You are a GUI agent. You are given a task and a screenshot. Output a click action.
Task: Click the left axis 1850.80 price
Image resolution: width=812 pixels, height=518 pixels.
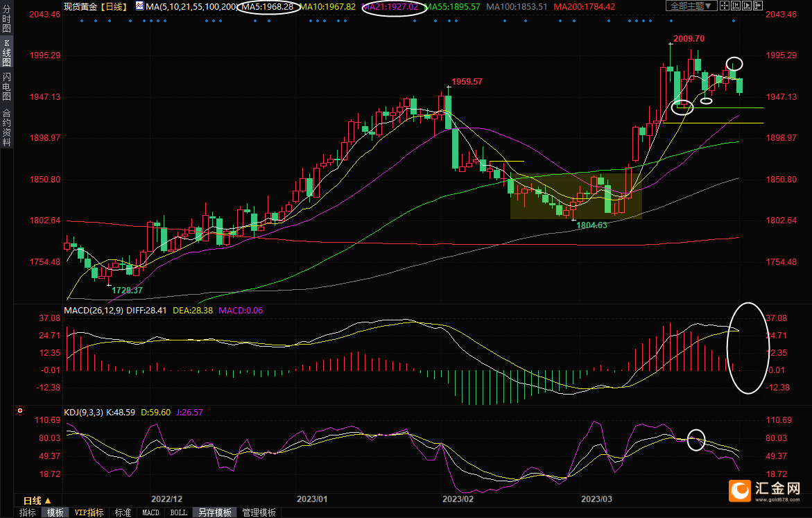[45, 180]
